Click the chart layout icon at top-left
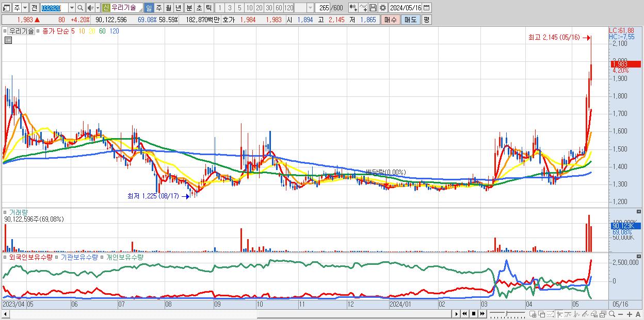 (6, 8)
